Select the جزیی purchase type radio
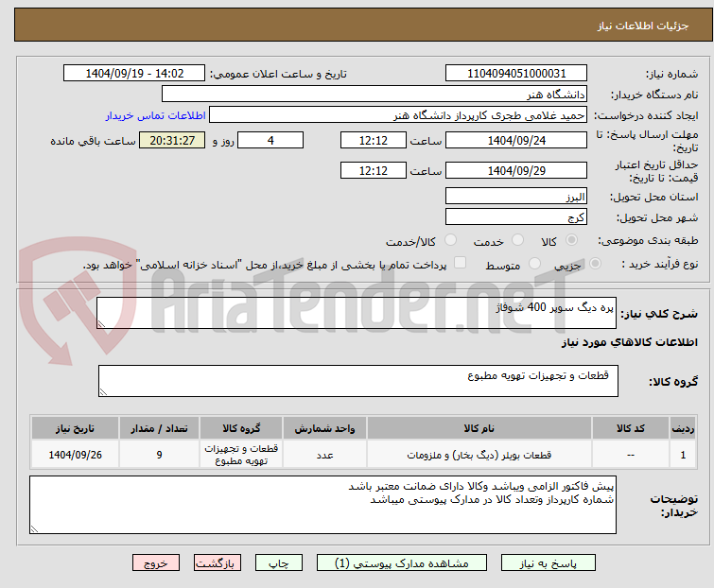The height and width of the screenshot is (588, 714). tap(595, 264)
